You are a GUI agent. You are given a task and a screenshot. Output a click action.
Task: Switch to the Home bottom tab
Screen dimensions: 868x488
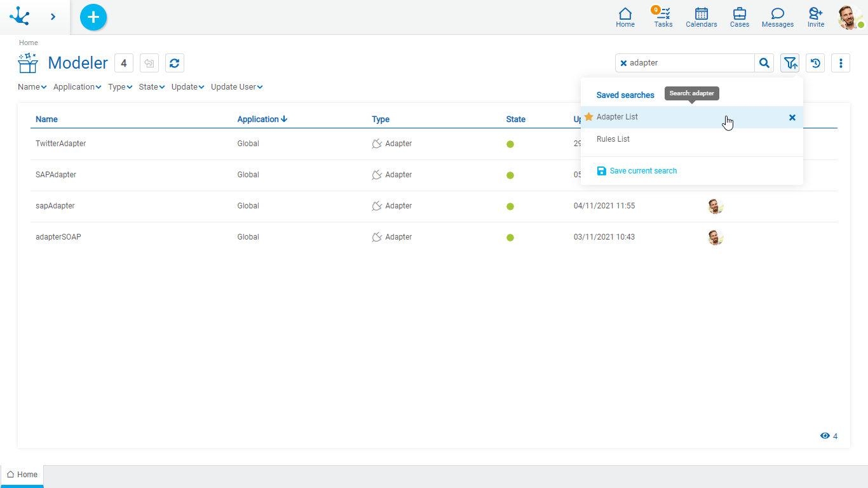pyautogui.click(x=22, y=475)
